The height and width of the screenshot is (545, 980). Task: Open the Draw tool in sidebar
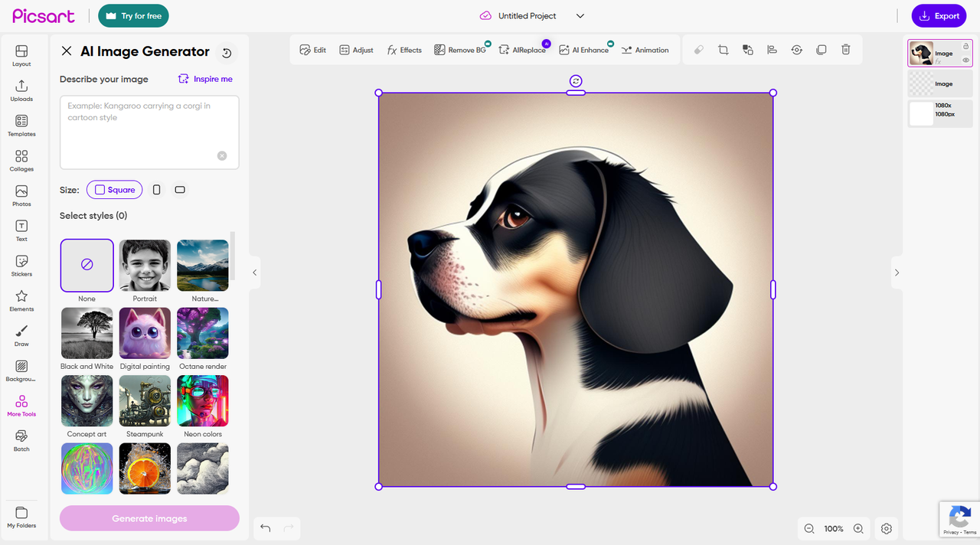pyautogui.click(x=21, y=335)
